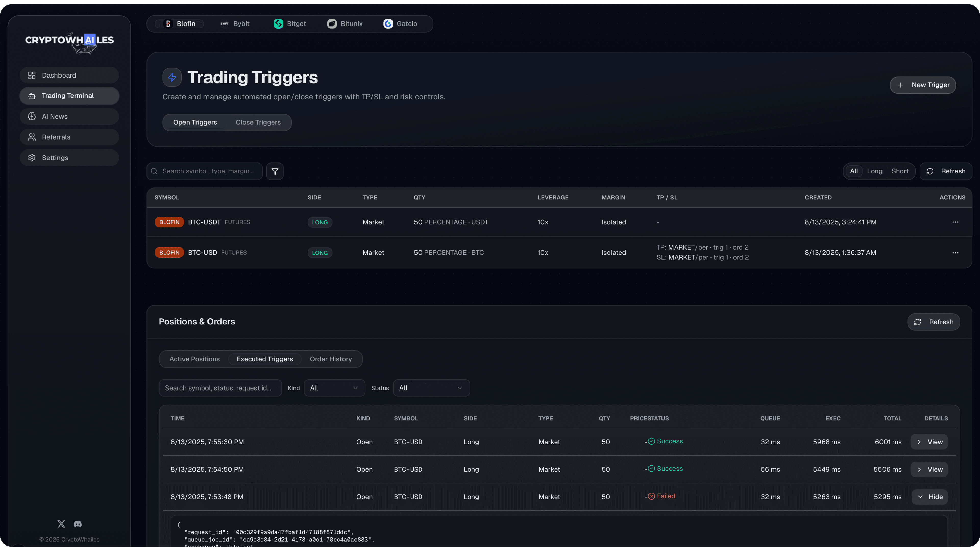The height and width of the screenshot is (551, 980).
Task: Click the Bitunix exchange logo icon
Action: coord(332,23)
